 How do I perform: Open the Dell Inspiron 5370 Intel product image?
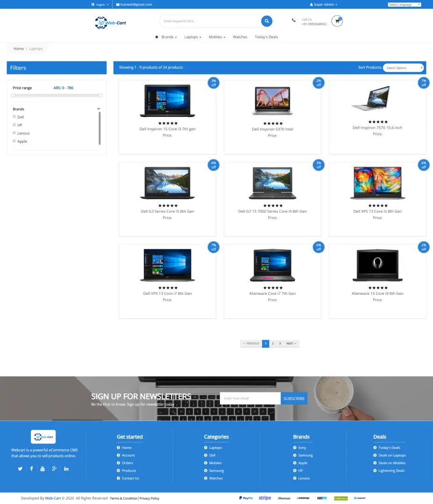coord(272,100)
